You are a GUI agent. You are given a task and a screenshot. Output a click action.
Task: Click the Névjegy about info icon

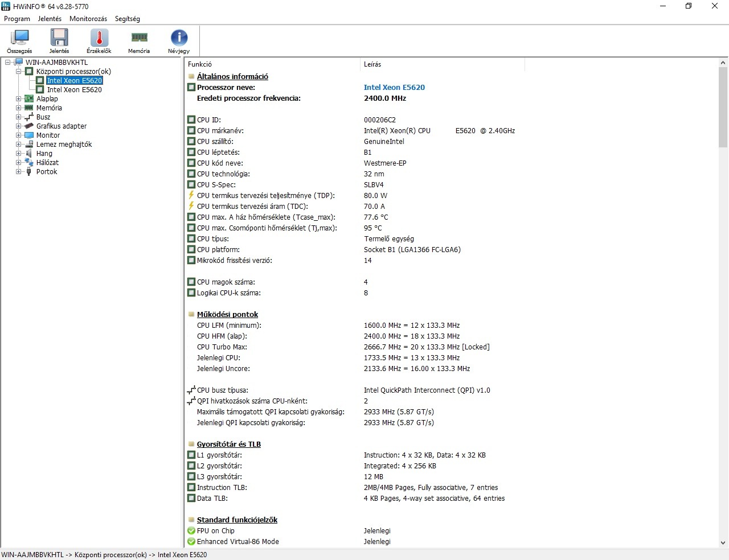tap(179, 38)
